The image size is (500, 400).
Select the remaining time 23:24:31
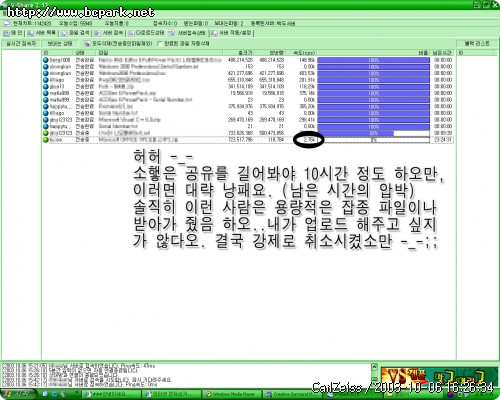coord(443,140)
